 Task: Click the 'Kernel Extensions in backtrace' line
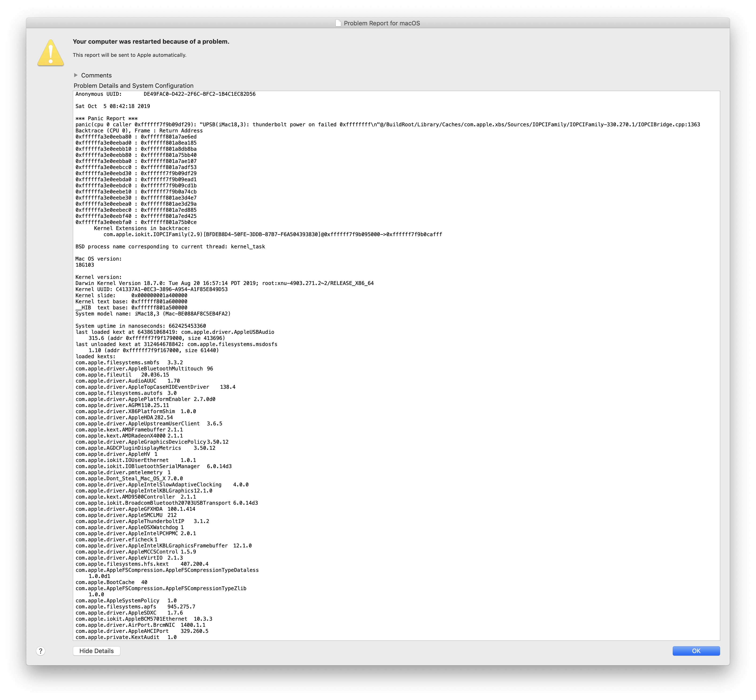pos(142,228)
